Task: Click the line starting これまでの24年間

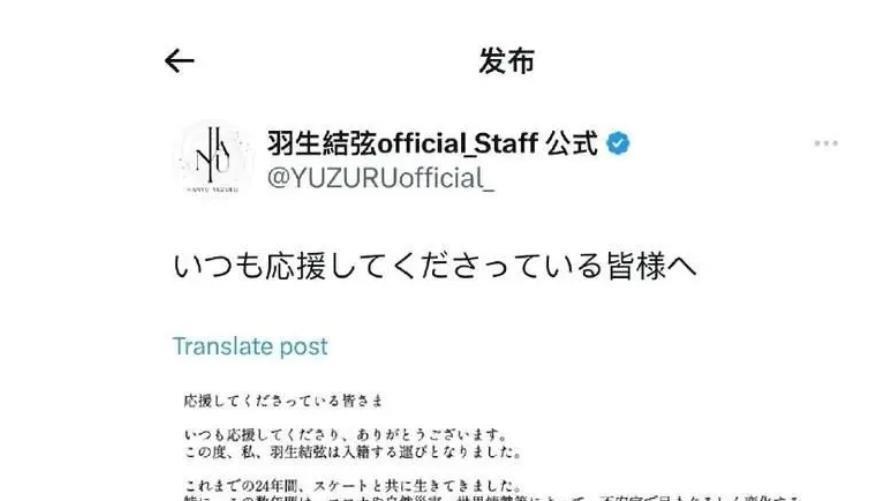Action: 353,486
